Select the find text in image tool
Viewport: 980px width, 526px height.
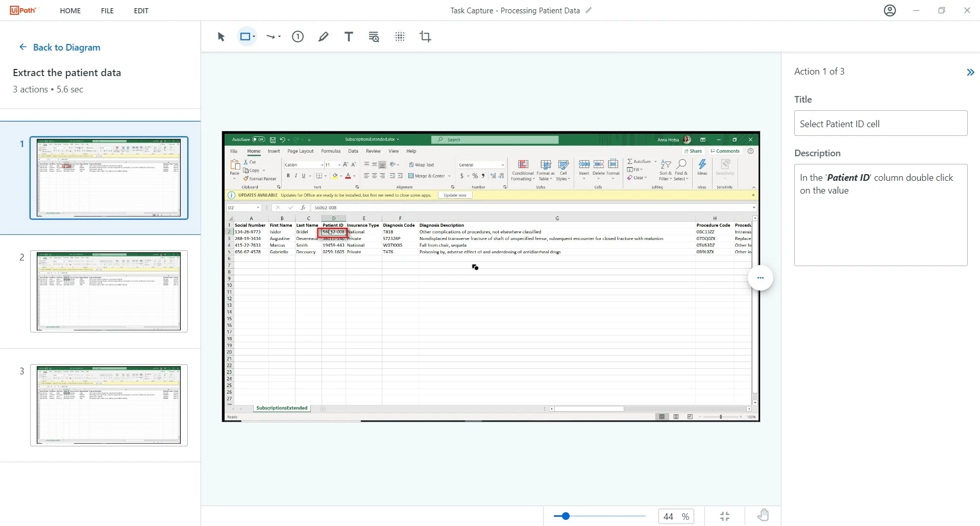374,37
